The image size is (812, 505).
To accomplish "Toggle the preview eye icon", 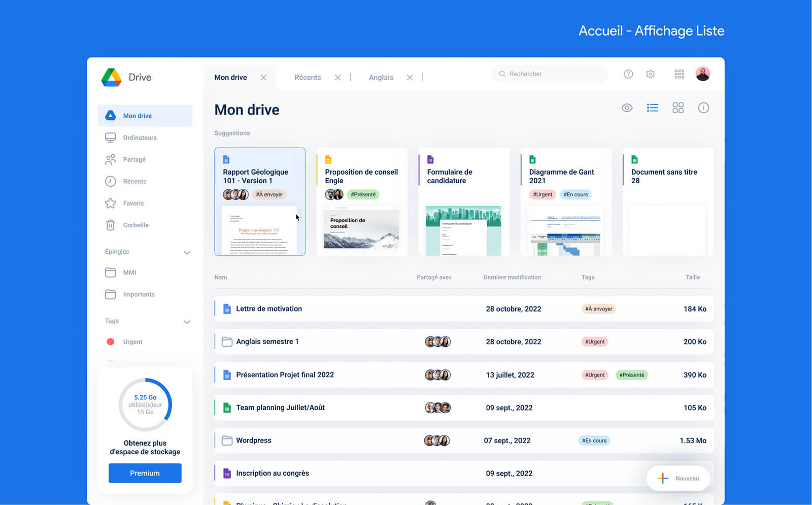I will point(627,108).
